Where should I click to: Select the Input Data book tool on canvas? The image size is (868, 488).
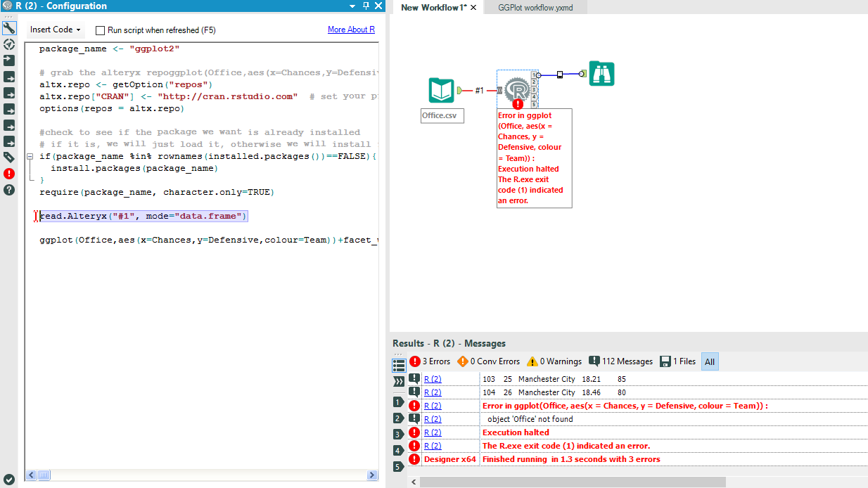pos(442,91)
